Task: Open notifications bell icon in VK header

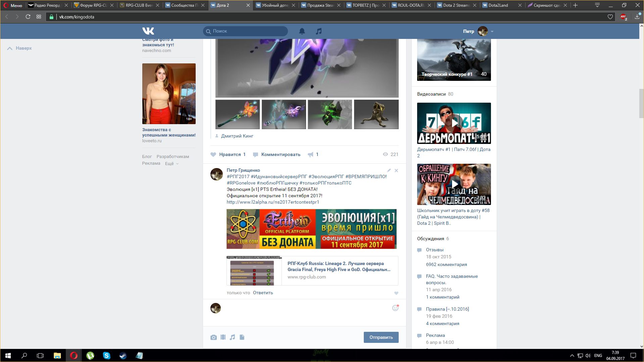Action: (302, 31)
